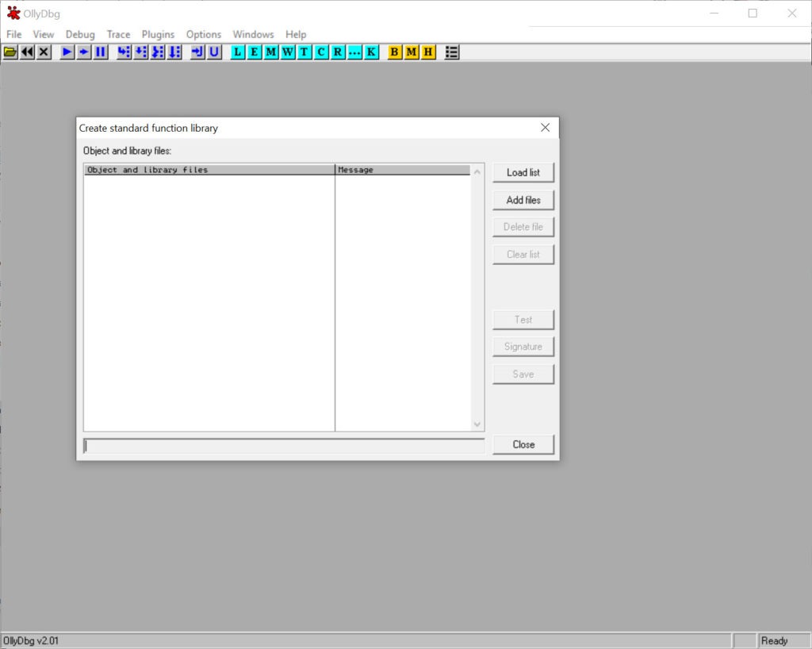
Task: Close the Create standard function library dialog
Action: [x=545, y=128]
